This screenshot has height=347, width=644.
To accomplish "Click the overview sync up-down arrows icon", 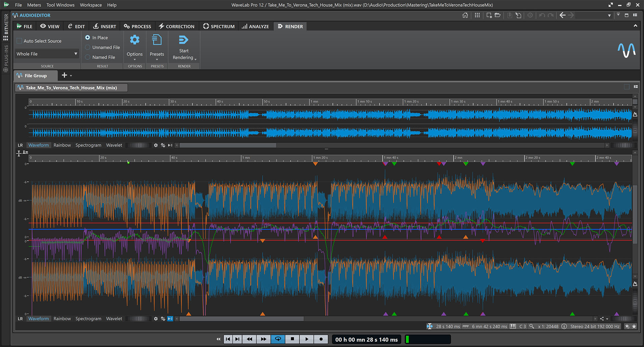I will pyautogui.click(x=163, y=145).
